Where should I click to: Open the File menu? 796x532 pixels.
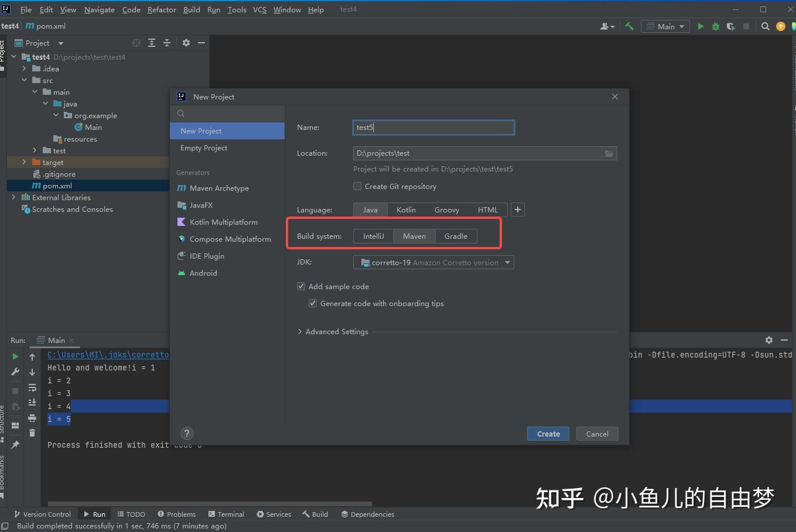click(x=26, y=9)
